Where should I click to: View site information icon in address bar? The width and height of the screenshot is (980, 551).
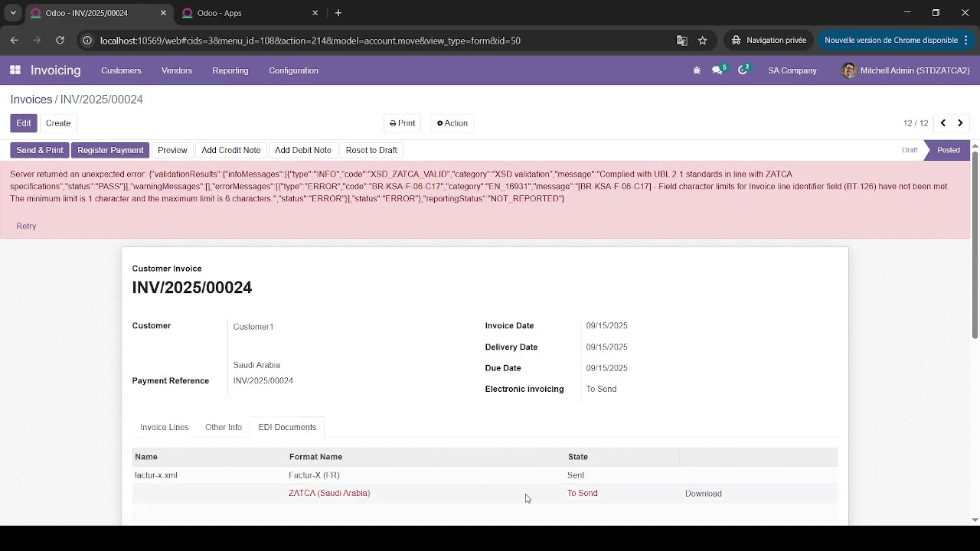87,41
